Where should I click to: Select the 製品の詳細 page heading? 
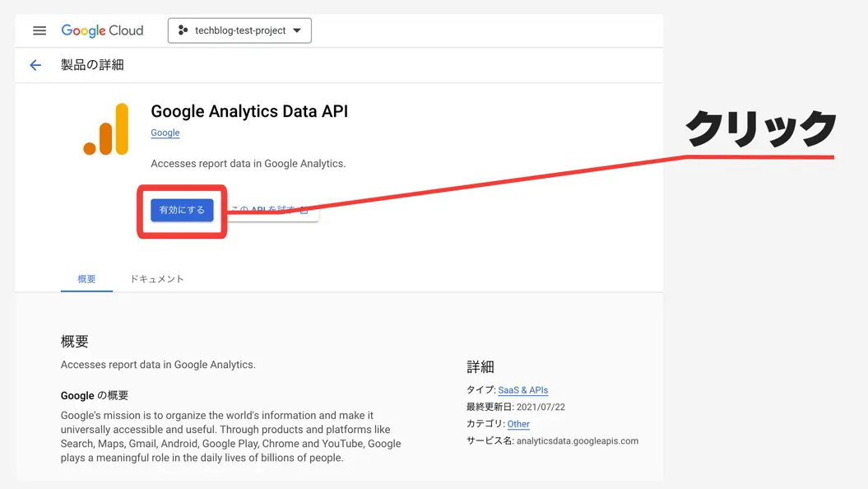pos(92,65)
